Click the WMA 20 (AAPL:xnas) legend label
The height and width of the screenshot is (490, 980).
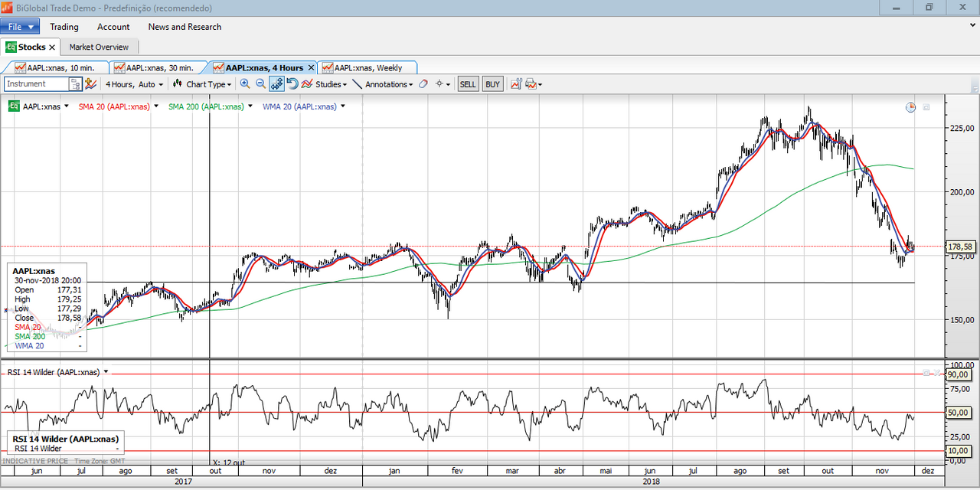299,106
